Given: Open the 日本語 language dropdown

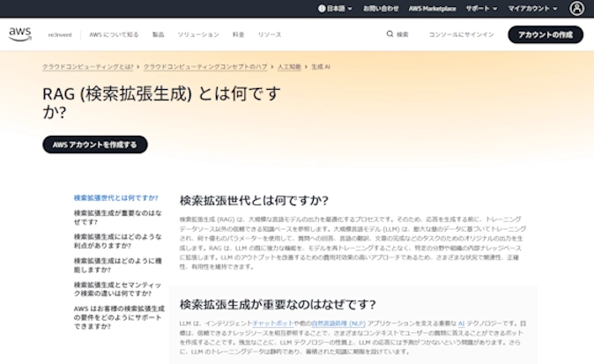Looking at the screenshot, I should [335, 8].
